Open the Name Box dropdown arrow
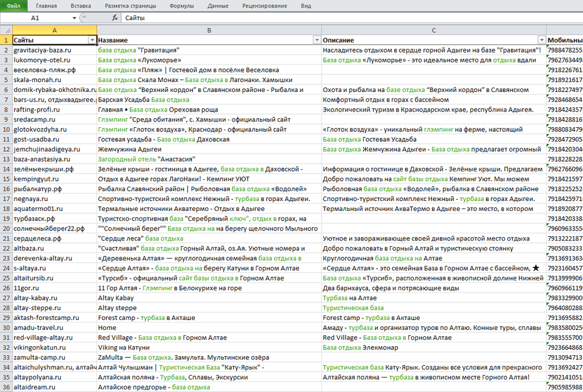The height and width of the screenshot is (392, 583). pos(75,18)
